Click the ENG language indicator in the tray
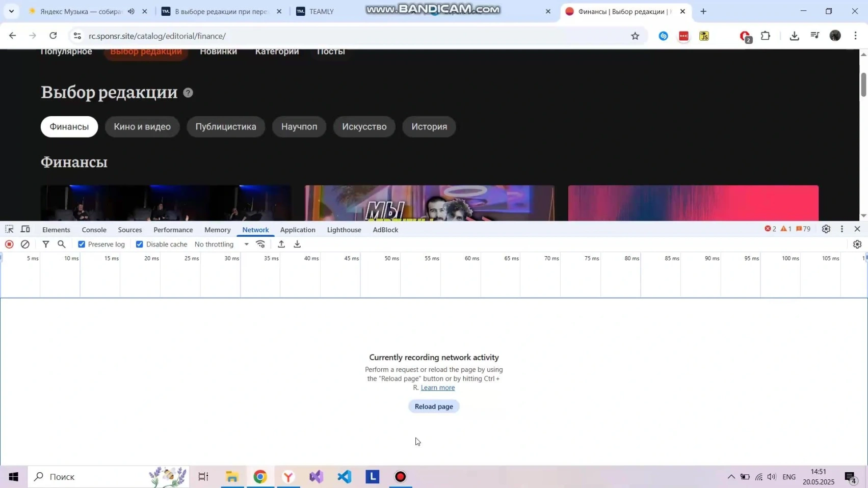This screenshot has width=868, height=488. [789, 477]
